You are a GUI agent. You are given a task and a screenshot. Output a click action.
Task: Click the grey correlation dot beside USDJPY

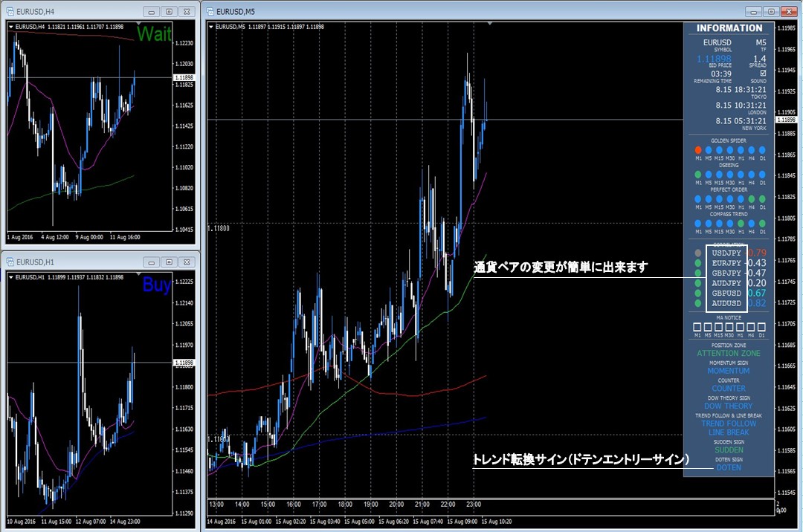[697, 253]
